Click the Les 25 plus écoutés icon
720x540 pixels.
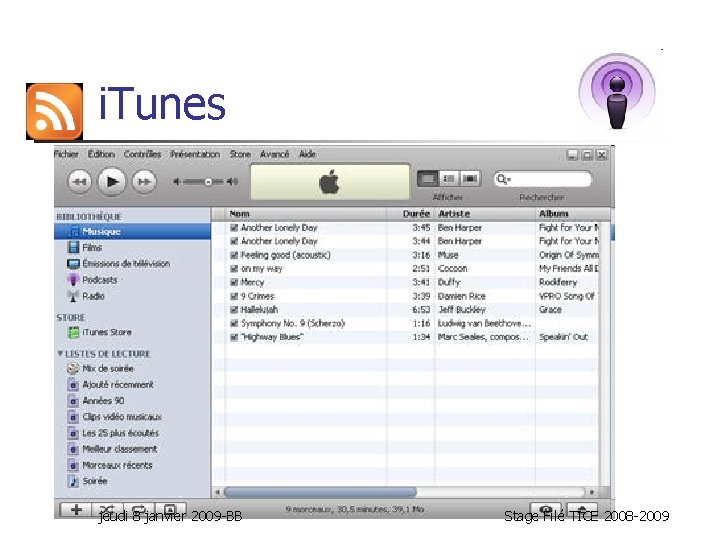point(73,433)
